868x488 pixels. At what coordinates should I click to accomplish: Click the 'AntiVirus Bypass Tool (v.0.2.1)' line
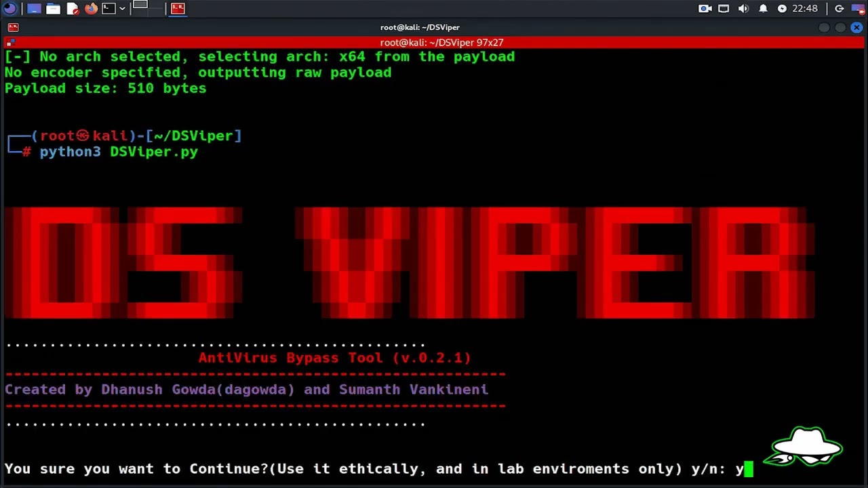334,358
